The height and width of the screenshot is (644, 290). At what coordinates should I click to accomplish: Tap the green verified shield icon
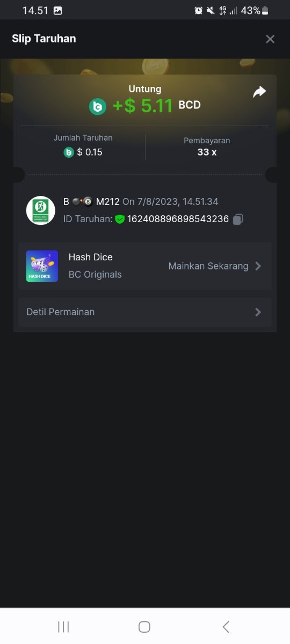point(120,219)
